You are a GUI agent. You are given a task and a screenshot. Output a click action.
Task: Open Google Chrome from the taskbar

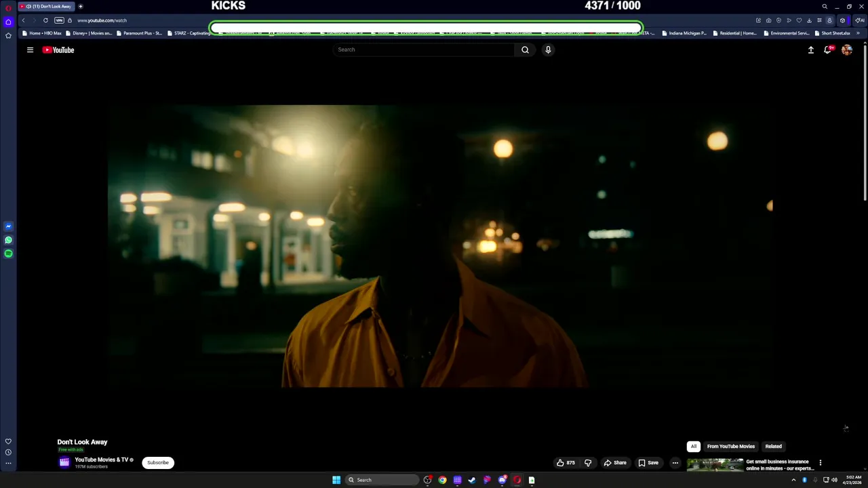coord(442,480)
